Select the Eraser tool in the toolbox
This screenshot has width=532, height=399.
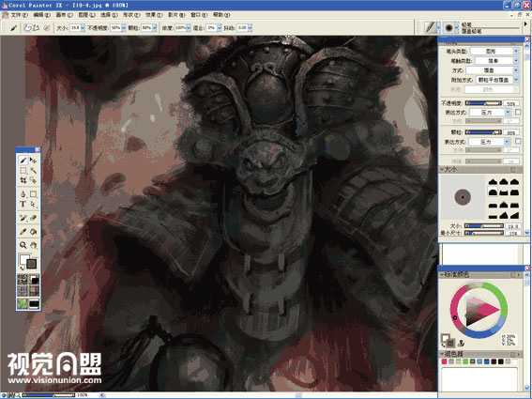[x=33, y=218]
